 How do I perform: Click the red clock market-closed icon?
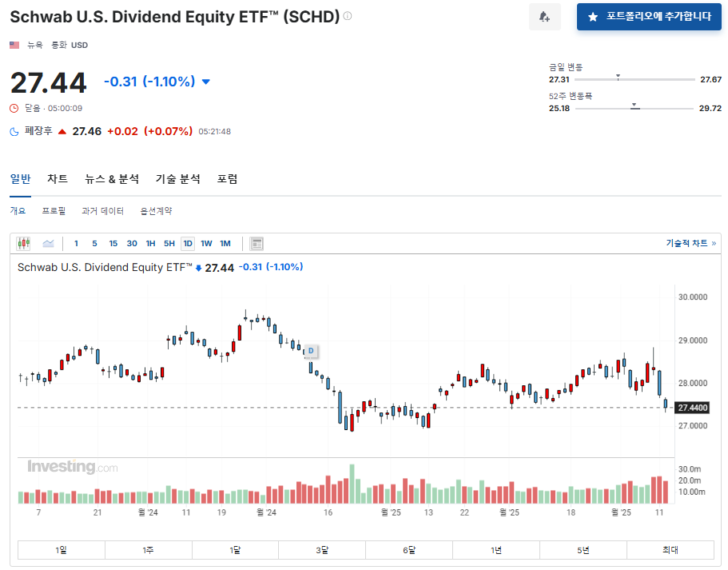click(14, 108)
